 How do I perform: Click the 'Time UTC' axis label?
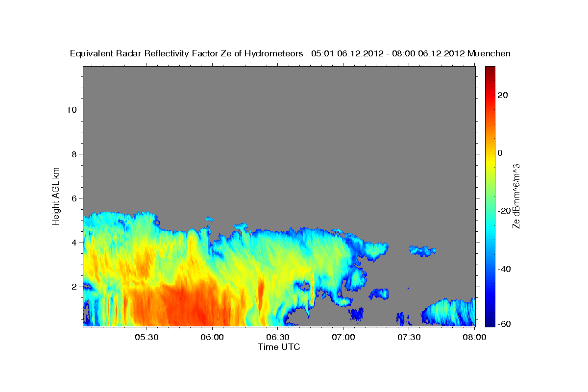(279, 347)
